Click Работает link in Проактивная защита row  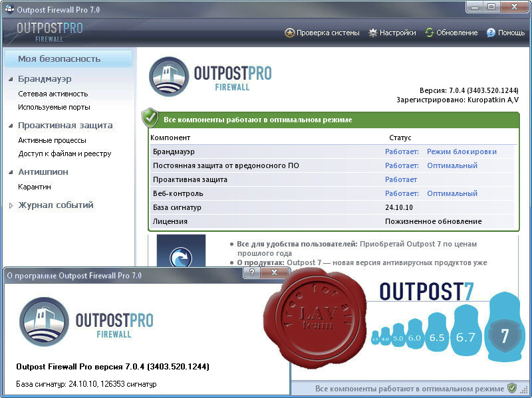(x=401, y=179)
